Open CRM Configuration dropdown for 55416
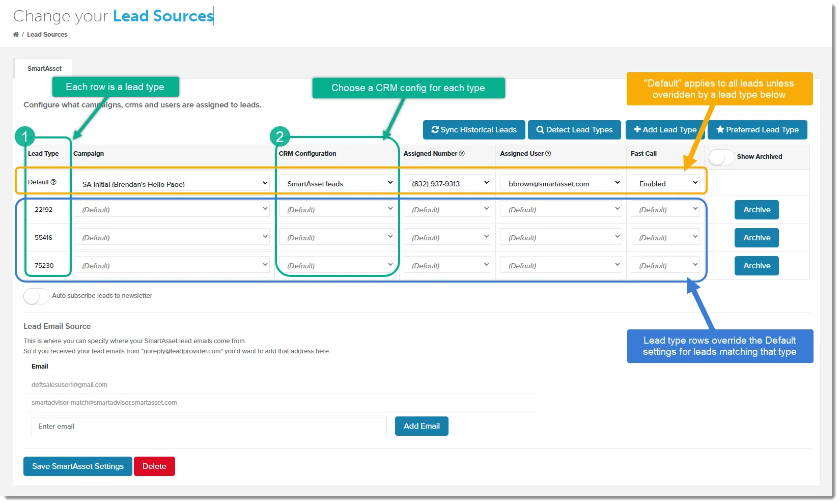This screenshot has height=504, width=840. pyautogui.click(x=337, y=237)
